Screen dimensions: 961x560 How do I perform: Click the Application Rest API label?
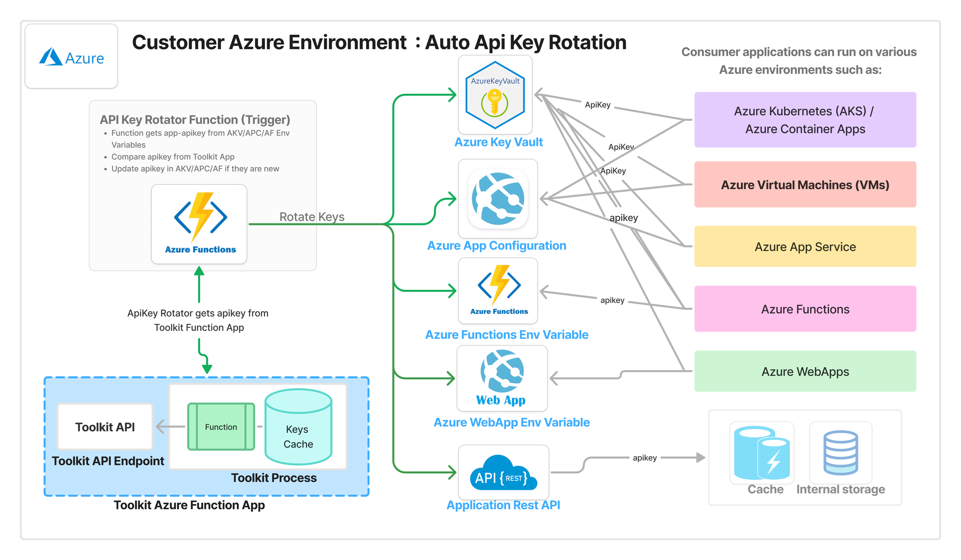pyautogui.click(x=503, y=505)
